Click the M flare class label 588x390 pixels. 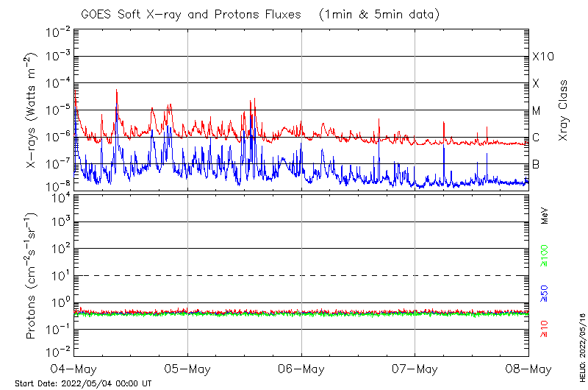[x=537, y=110]
